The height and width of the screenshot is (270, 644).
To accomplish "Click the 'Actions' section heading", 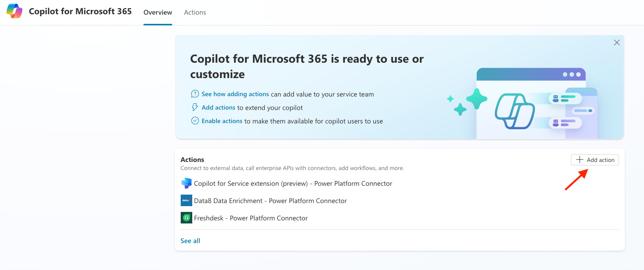I will (x=192, y=160).
